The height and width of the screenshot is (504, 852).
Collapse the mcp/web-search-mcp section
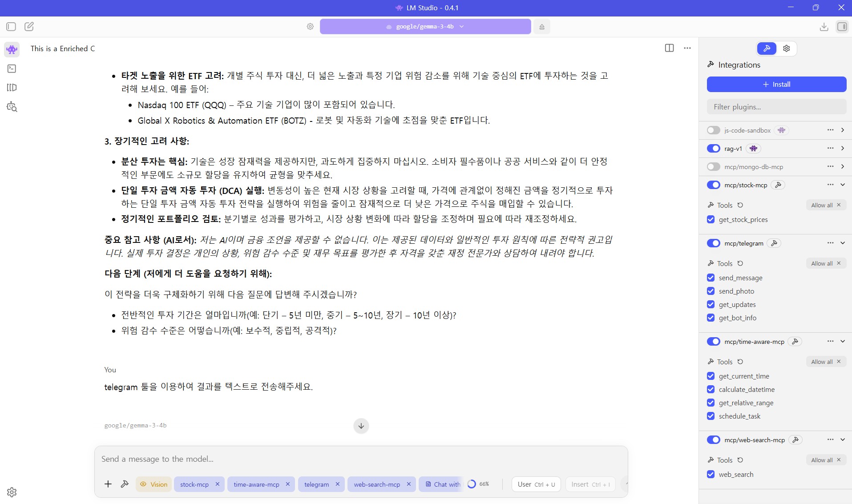843,439
